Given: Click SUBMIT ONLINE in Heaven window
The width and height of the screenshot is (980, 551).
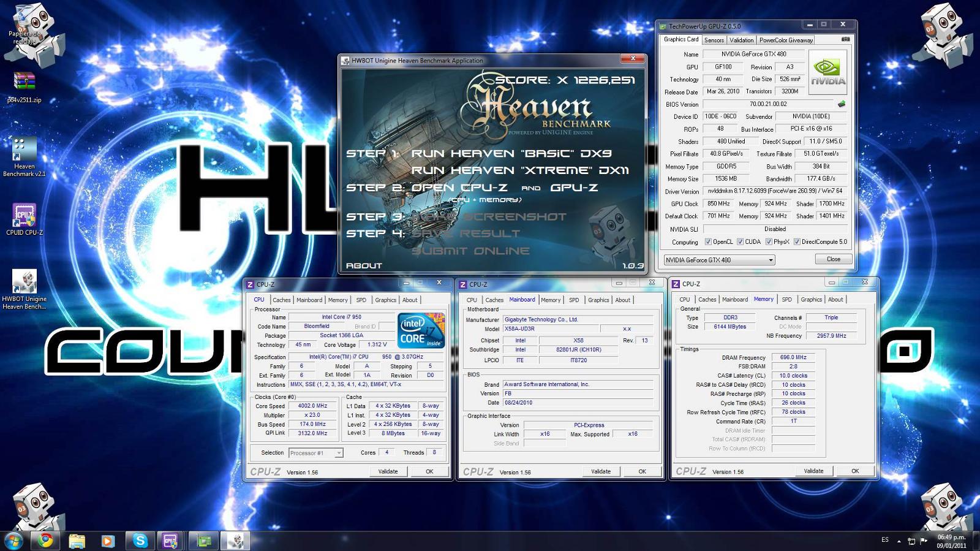Looking at the screenshot, I should (x=470, y=251).
